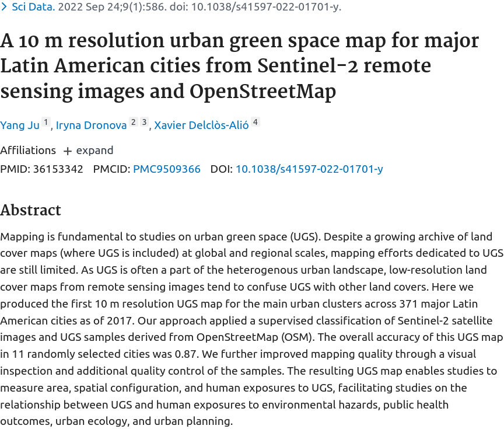The width and height of the screenshot is (504, 429).
Task: Select author Iryna Dronova
Action: click(x=91, y=125)
